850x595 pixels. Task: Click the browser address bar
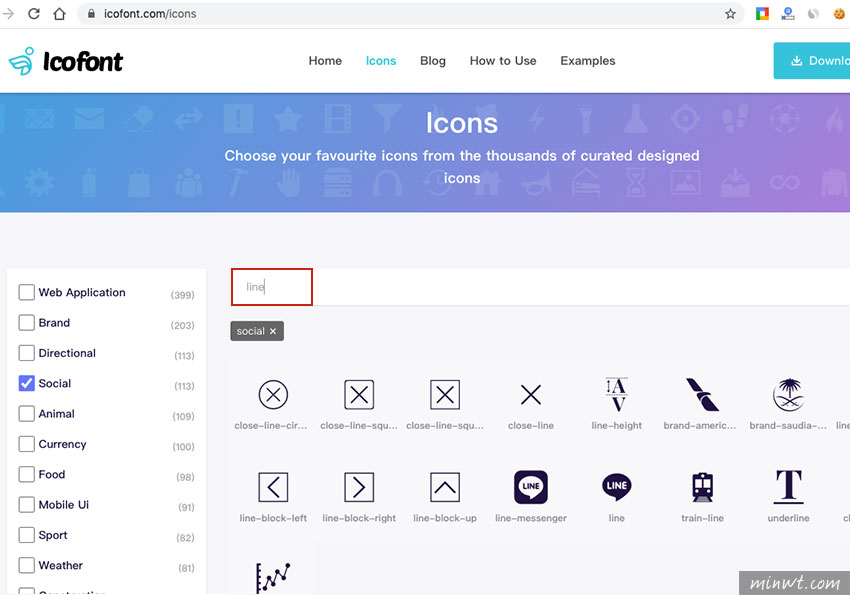point(412,14)
